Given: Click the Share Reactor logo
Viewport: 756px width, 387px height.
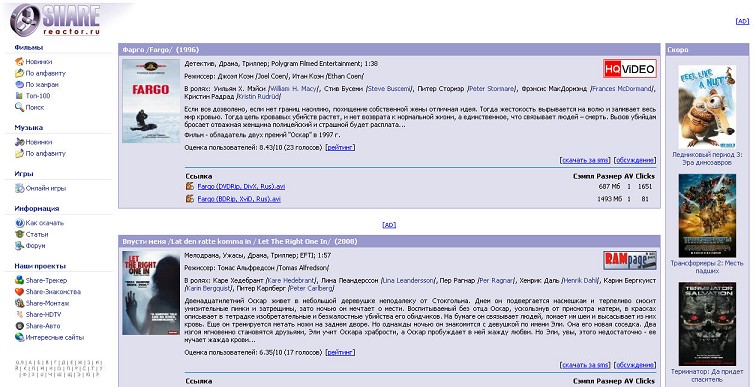Looking at the screenshot, I should tap(55, 20).
